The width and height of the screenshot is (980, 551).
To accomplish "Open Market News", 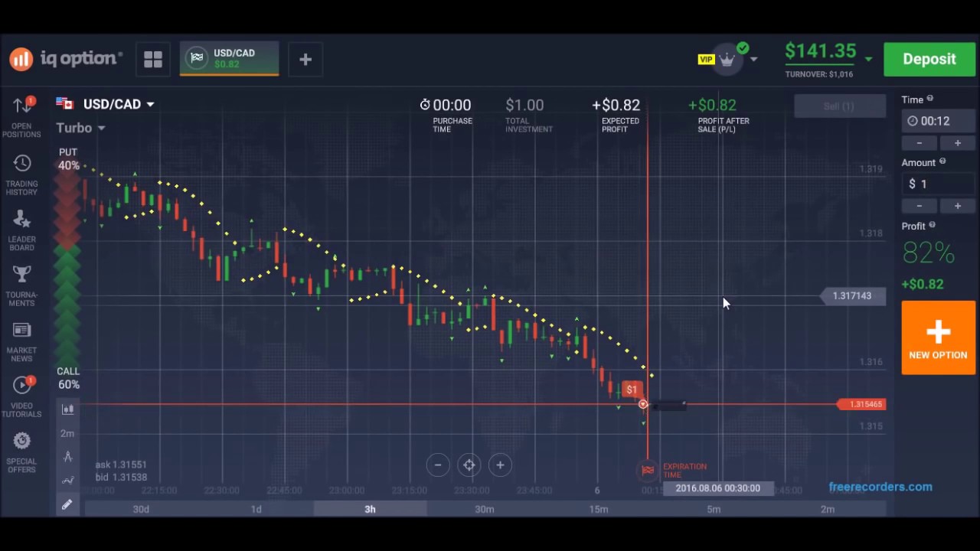I will coord(21,342).
